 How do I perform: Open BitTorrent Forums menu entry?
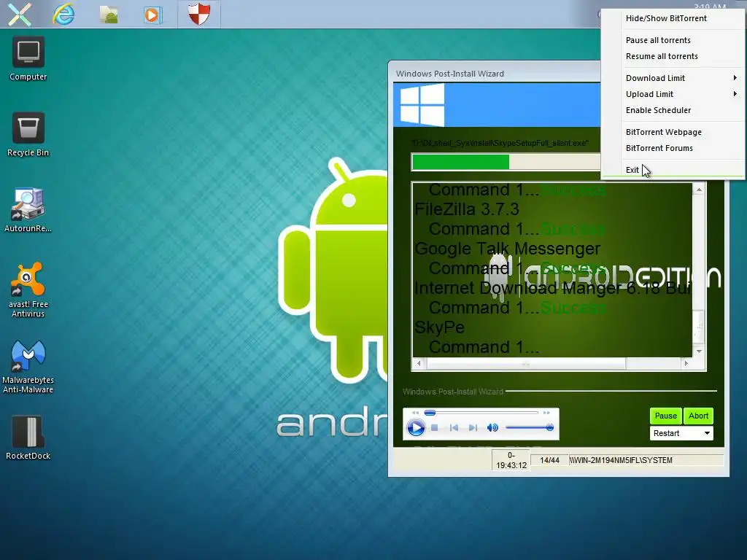click(x=673, y=148)
